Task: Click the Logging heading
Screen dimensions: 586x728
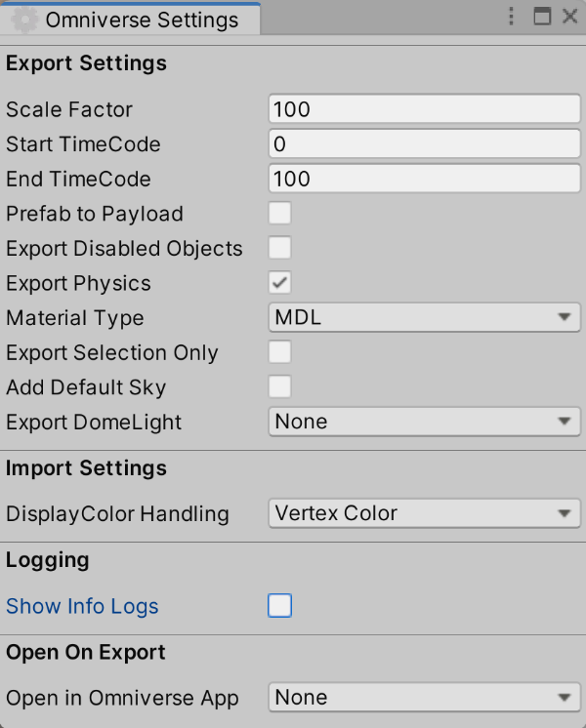Action: pos(48,561)
